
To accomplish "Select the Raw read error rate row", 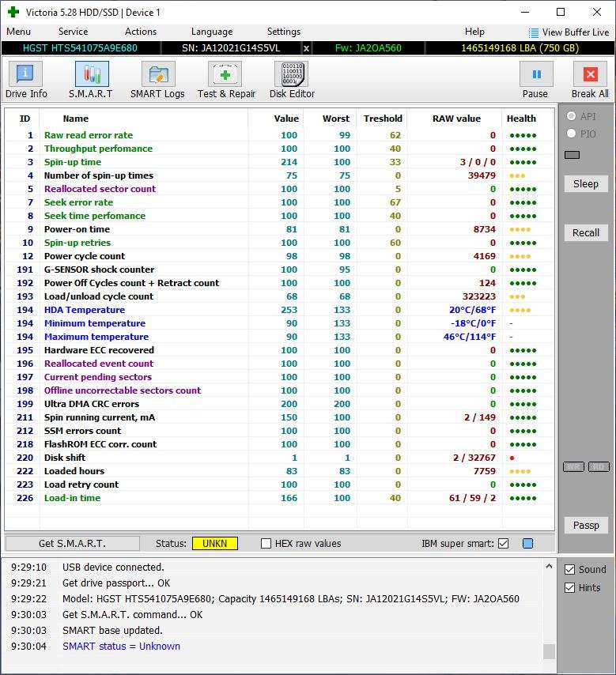I will click(x=279, y=135).
